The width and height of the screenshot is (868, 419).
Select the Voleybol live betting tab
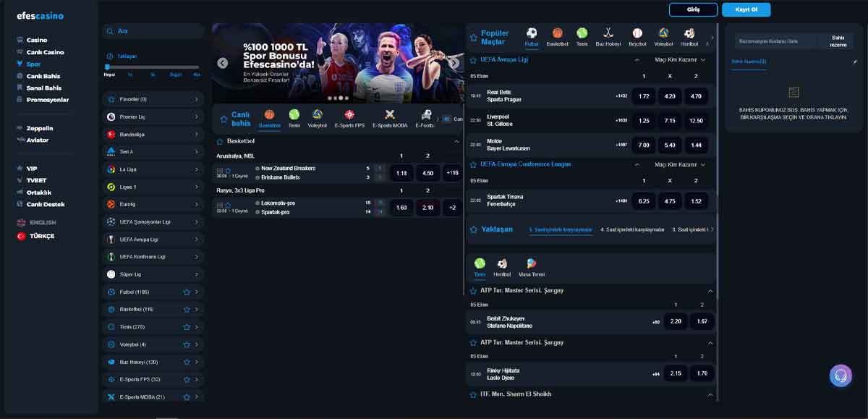318,118
